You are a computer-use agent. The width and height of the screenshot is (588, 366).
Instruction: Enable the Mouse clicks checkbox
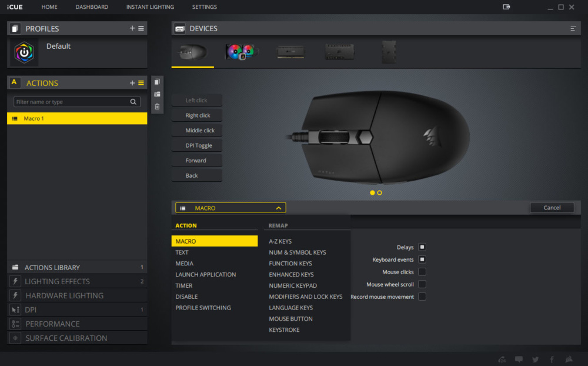coord(422,272)
